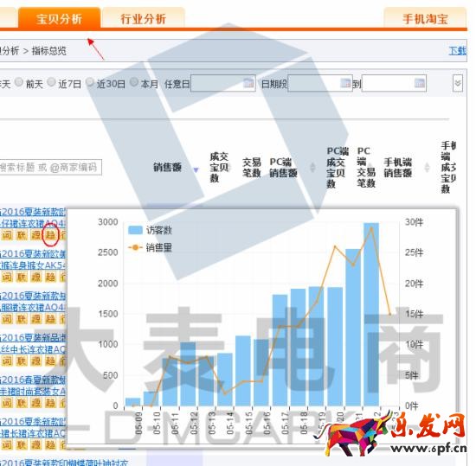The image size is (476, 466).
Task: Open 词 icon for 仔裙连衣裙AQ4 product
Action: pyautogui.click(x=7, y=235)
